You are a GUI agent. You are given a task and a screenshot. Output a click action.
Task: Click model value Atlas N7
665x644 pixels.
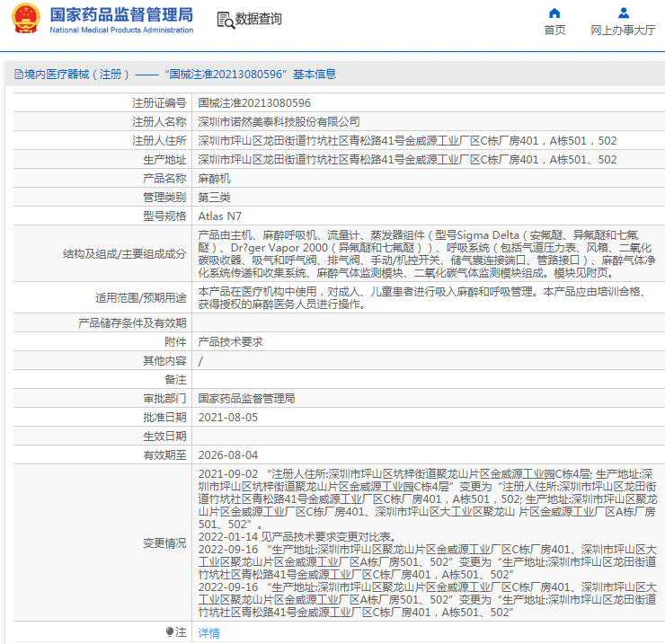(x=220, y=216)
